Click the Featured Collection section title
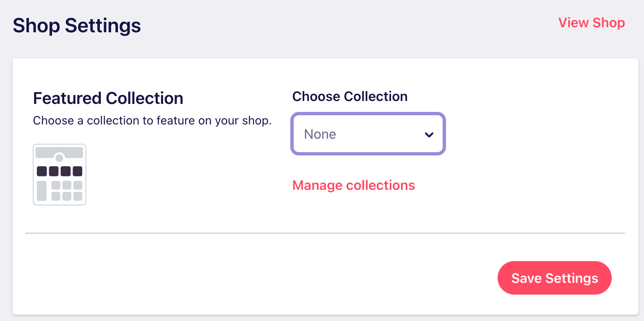The width and height of the screenshot is (644, 321). (108, 98)
